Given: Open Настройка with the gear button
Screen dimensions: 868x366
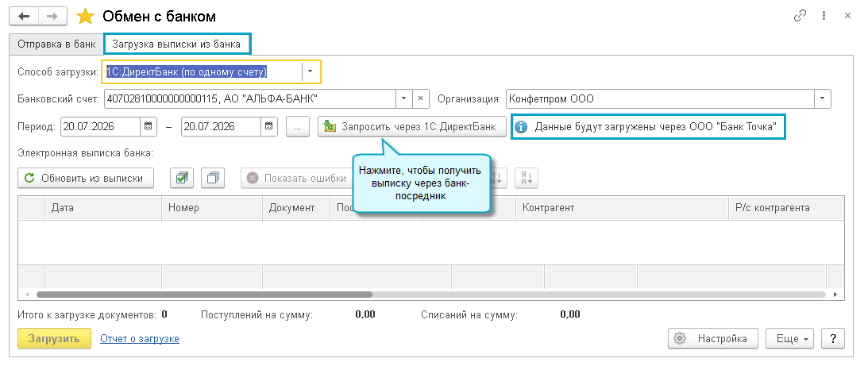Looking at the screenshot, I should 713,338.
